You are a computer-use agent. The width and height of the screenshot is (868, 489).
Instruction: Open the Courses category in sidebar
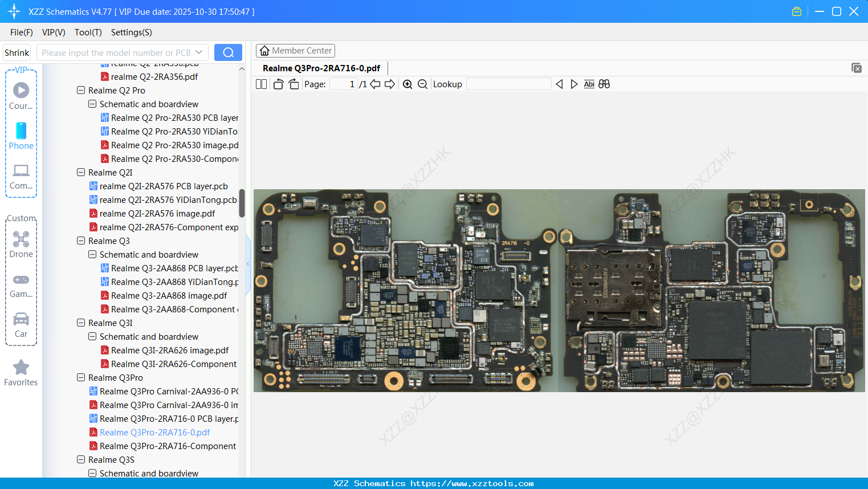click(x=21, y=96)
